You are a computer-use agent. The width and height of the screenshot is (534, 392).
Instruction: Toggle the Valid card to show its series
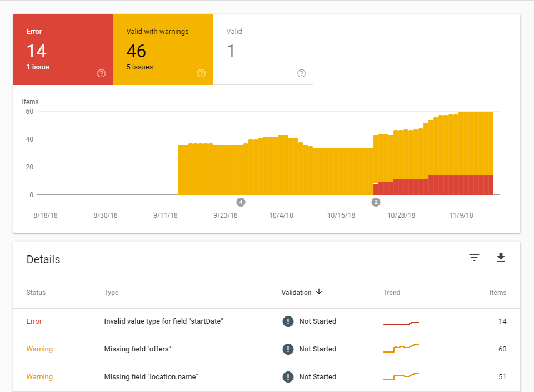pos(263,49)
